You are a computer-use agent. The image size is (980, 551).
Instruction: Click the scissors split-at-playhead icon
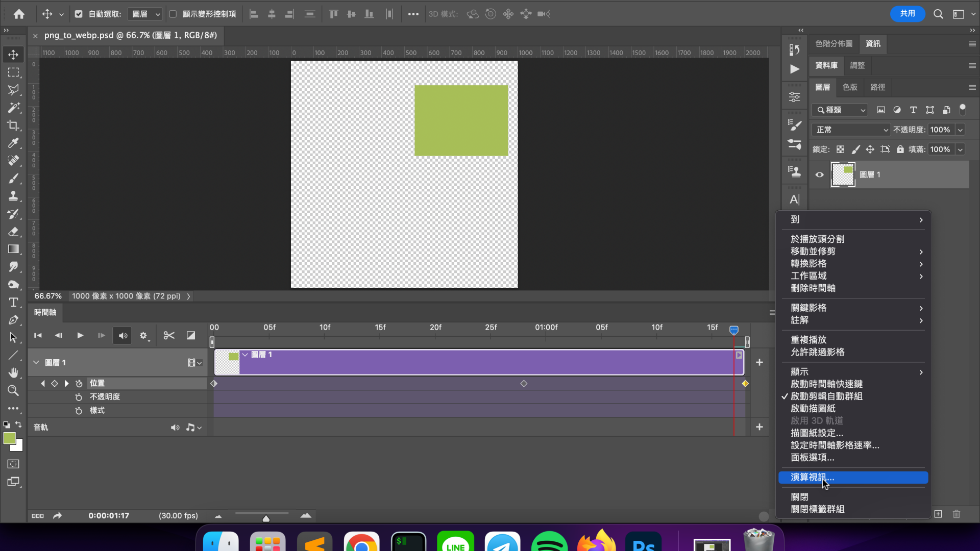click(169, 335)
